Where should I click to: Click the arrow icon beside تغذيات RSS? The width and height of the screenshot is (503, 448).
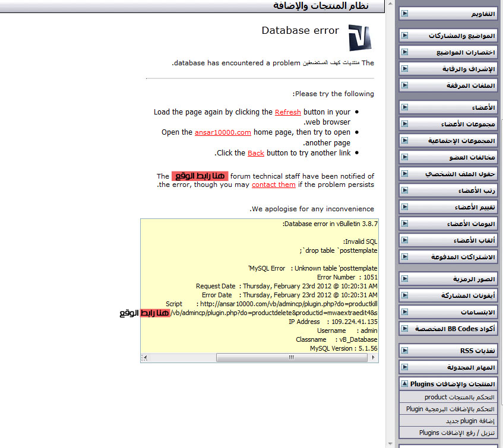404,351
